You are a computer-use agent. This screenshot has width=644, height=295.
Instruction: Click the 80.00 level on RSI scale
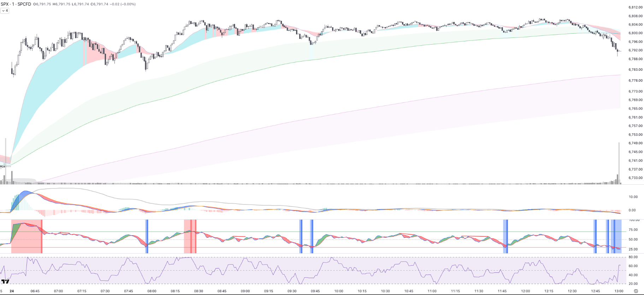click(633, 257)
